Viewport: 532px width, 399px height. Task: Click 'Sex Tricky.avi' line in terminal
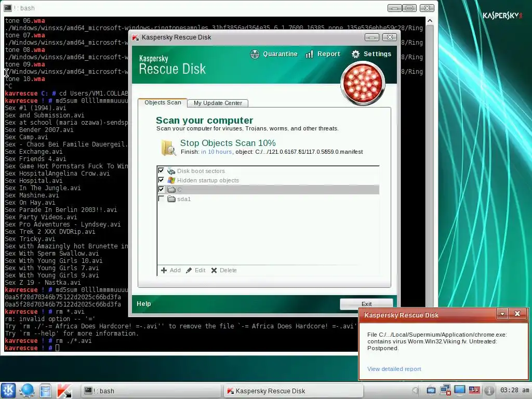[30, 239]
